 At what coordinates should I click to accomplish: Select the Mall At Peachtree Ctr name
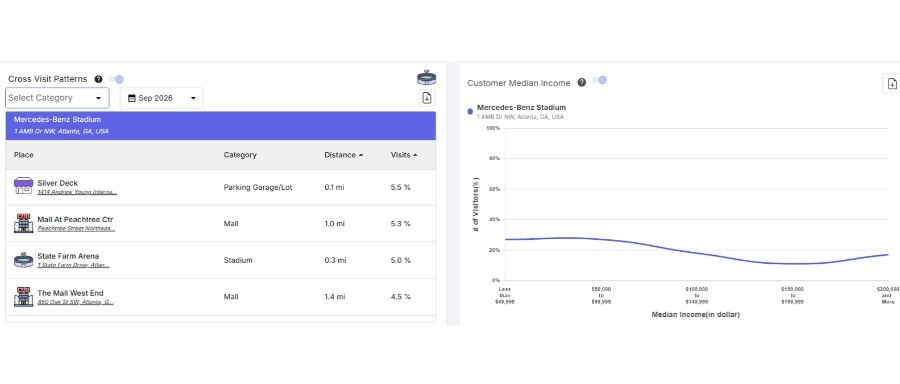point(75,219)
